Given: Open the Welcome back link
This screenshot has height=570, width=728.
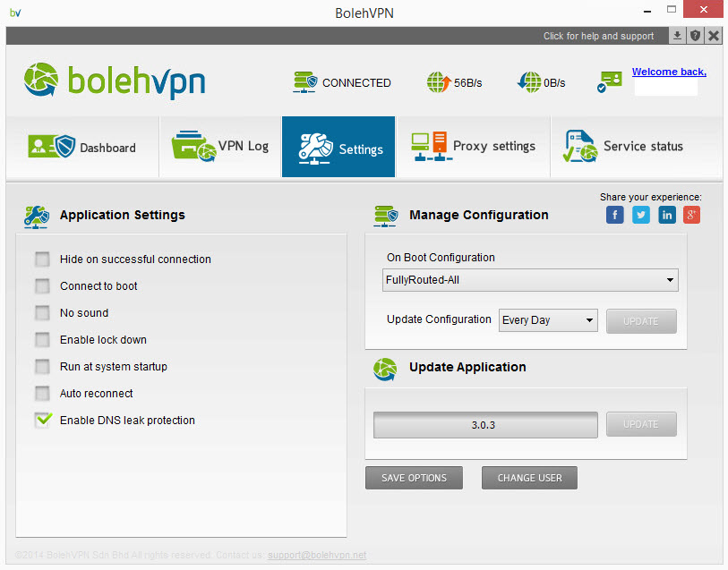Looking at the screenshot, I should point(669,72).
